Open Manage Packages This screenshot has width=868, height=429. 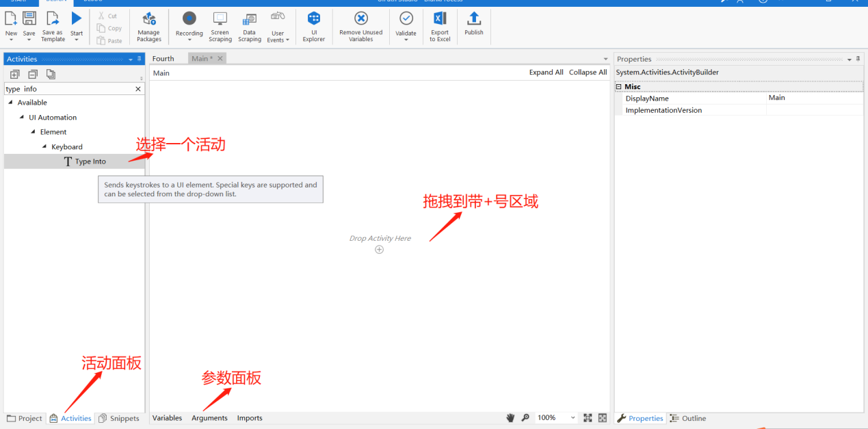148,27
